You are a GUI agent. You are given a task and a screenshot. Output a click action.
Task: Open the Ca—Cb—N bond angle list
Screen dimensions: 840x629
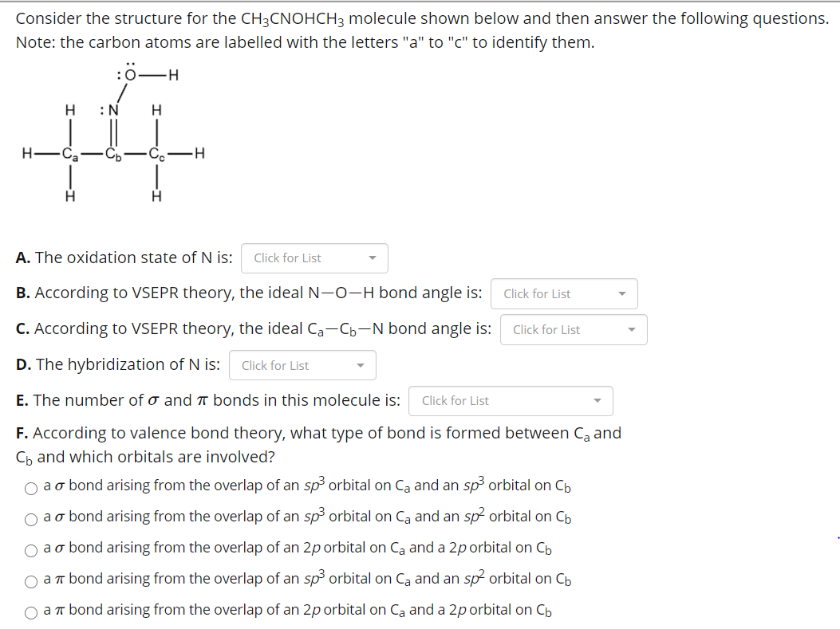point(573,329)
